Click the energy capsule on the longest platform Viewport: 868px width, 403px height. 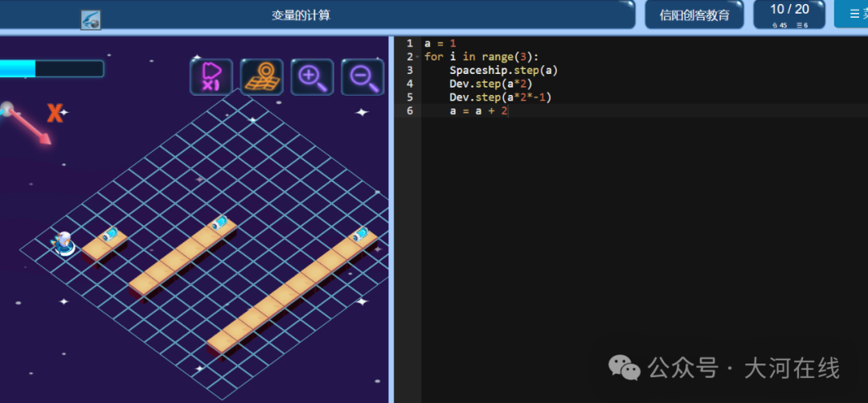[x=361, y=233]
